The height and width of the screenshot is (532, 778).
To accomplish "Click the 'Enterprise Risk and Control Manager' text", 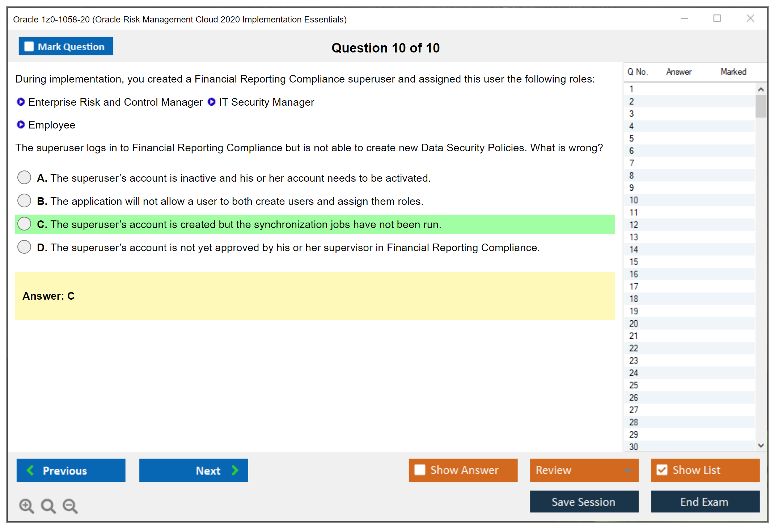I will pos(115,102).
